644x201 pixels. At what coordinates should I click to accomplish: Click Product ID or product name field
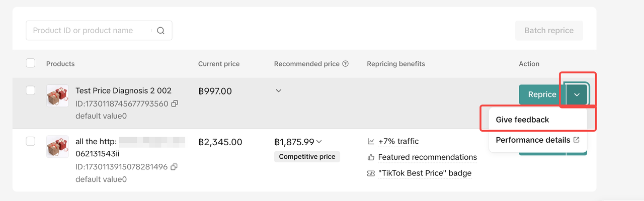[x=88, y=31]
